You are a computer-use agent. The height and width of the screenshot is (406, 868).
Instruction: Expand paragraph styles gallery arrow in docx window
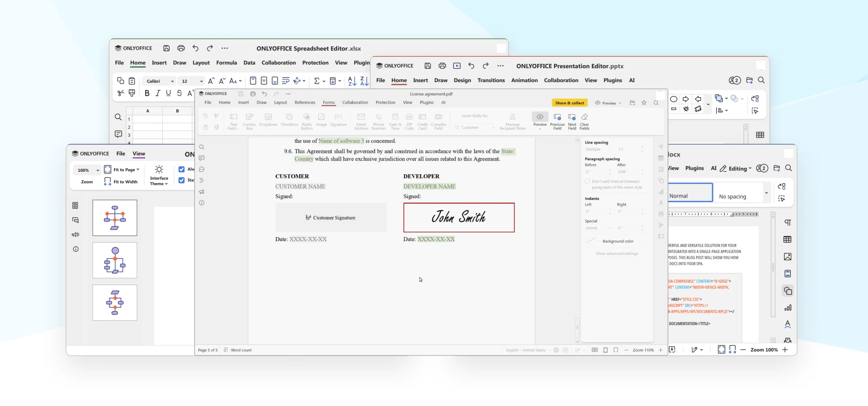[766, 192]
